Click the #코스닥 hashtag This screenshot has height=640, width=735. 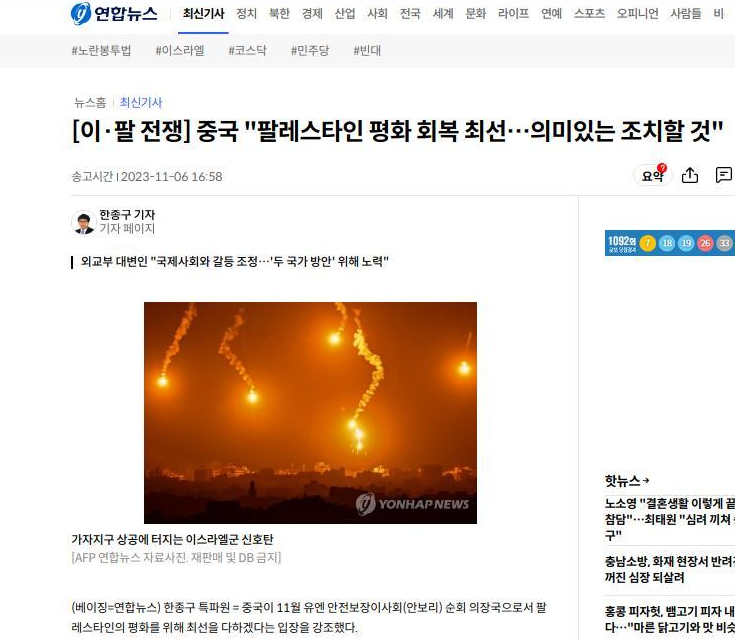248,50
